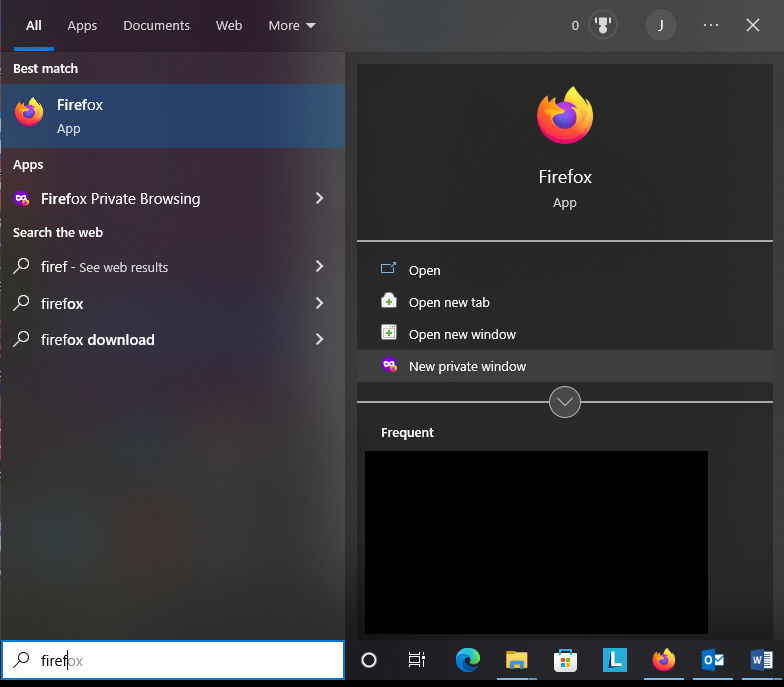Open File Explorer from the taskbar
Viewport: 784px width, 687px height.
[516, 660]
